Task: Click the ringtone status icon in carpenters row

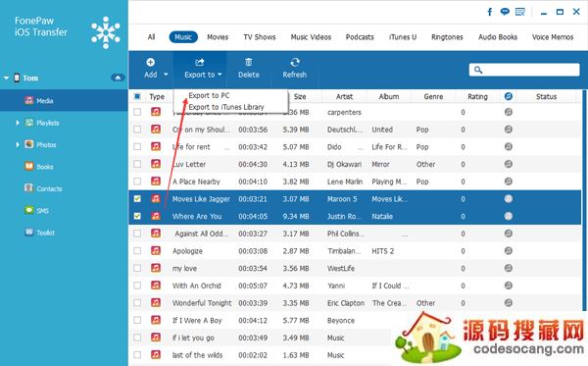Action: pos(508,112)
